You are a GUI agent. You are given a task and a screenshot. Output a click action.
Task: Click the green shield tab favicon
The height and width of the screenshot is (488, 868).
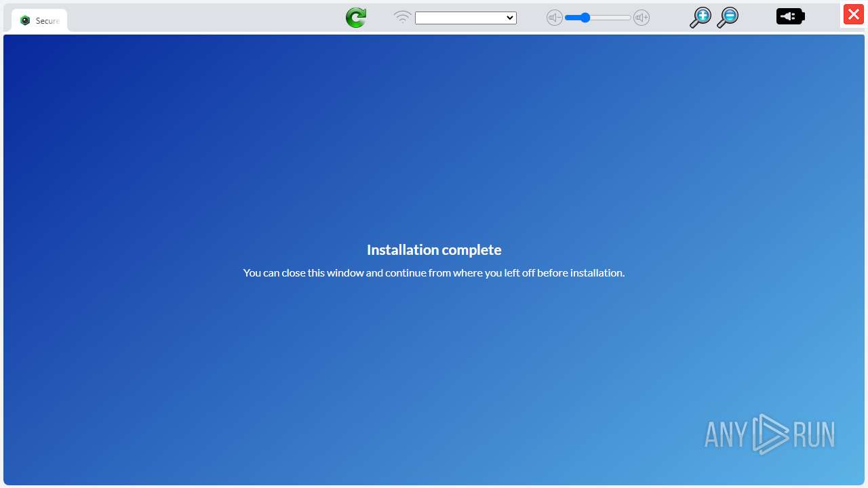[25, 20]
